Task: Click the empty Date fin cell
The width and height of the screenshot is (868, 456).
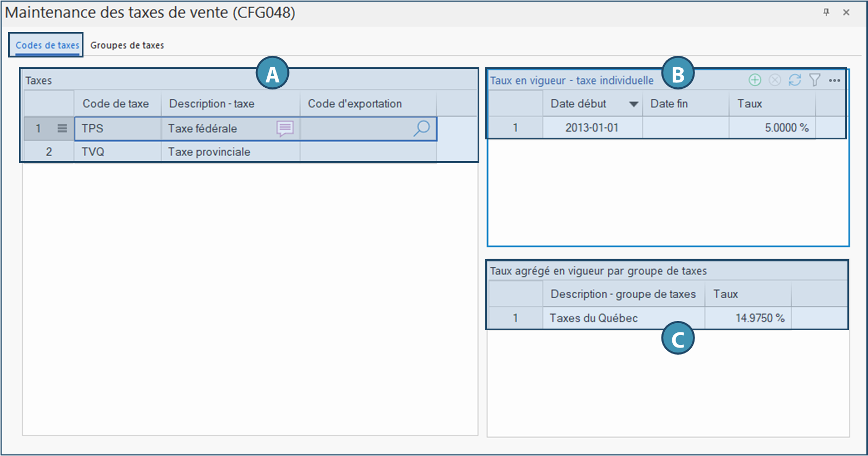Action: [685, 128]
